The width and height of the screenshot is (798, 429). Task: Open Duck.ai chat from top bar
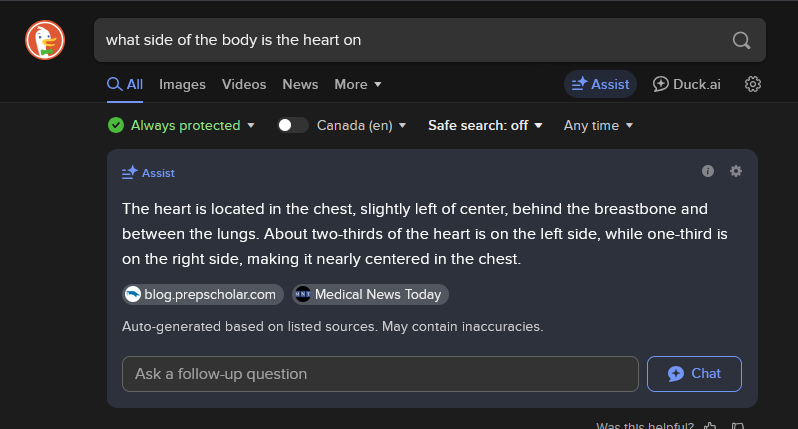click(x=687, y=84)
